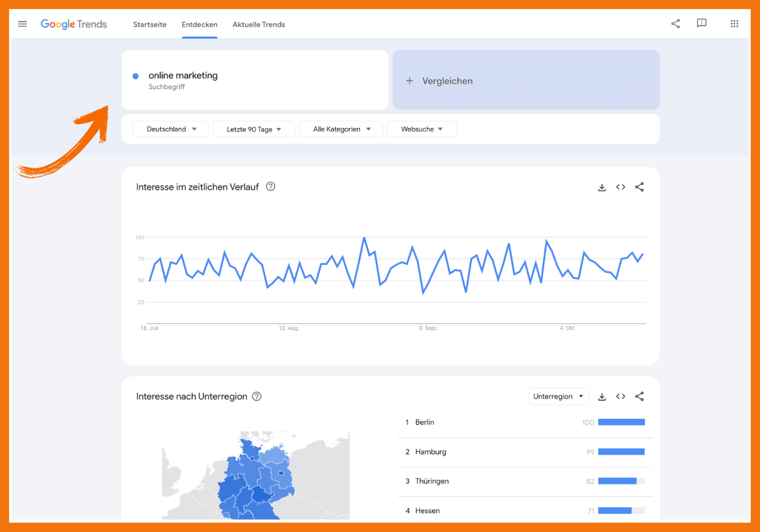The width and height of the screenshot is (760, 532).
Task: Select 'Berlin' in the subregion list
Action: (427, 422)
